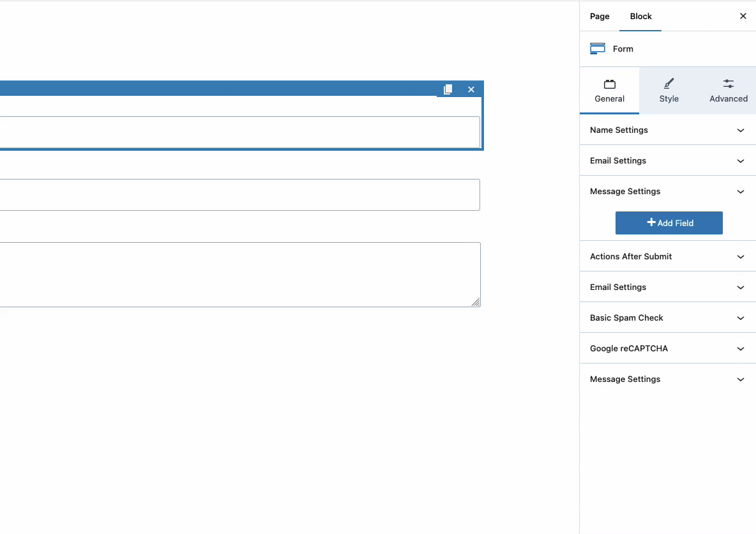Click the duplicate icon on the form toolbar
Screen dimensions: 756x534
(448, 89)
